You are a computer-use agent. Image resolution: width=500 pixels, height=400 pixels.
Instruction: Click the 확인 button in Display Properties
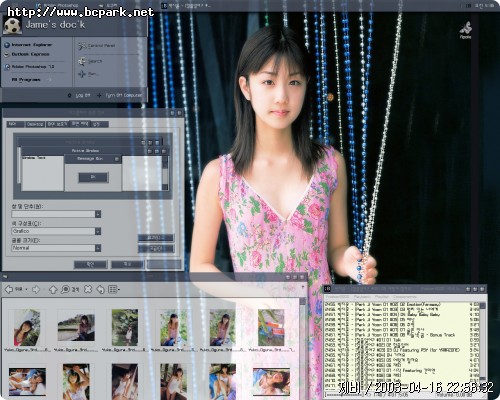pos(90,264)
